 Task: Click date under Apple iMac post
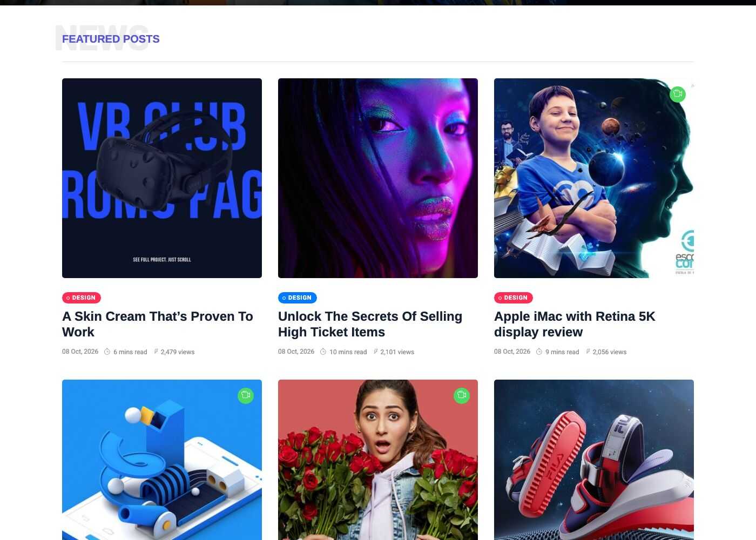pos(512,352)
